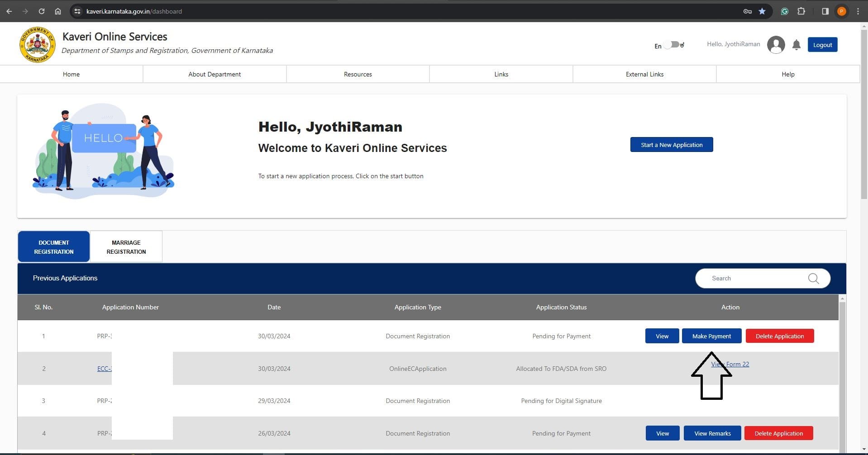Click the browser home icon
Screen dimensions: 868x455
(58, 11)
